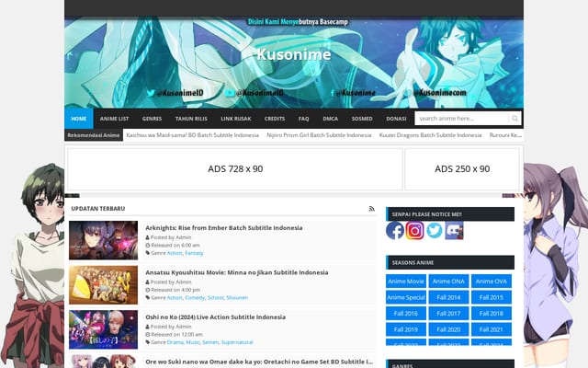The width and height of the screenshot is (588, 368).
Task: Select the Supernatural genre tag
Action: click(237, 342)
